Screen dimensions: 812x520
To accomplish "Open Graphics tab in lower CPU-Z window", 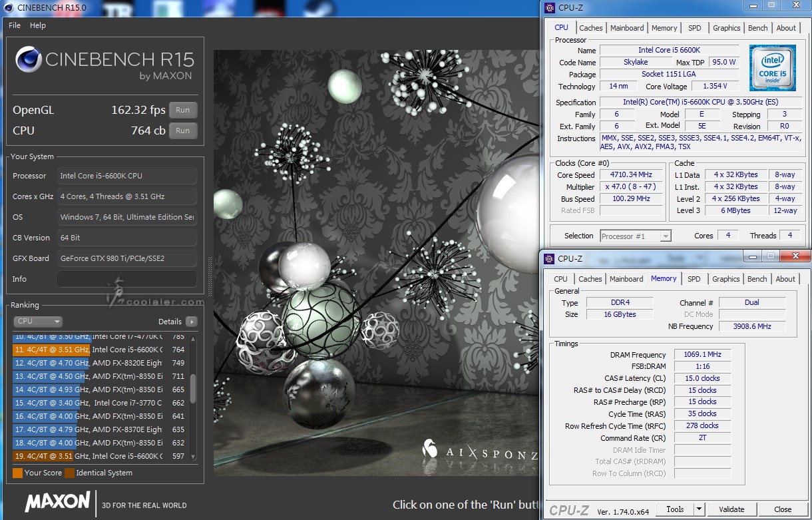I will click(x=725, y=279).
